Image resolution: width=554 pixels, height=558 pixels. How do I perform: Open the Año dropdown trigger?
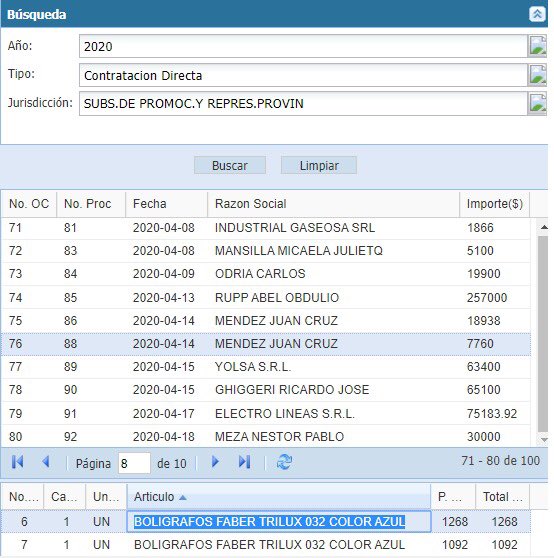click(x=537, y=46)
